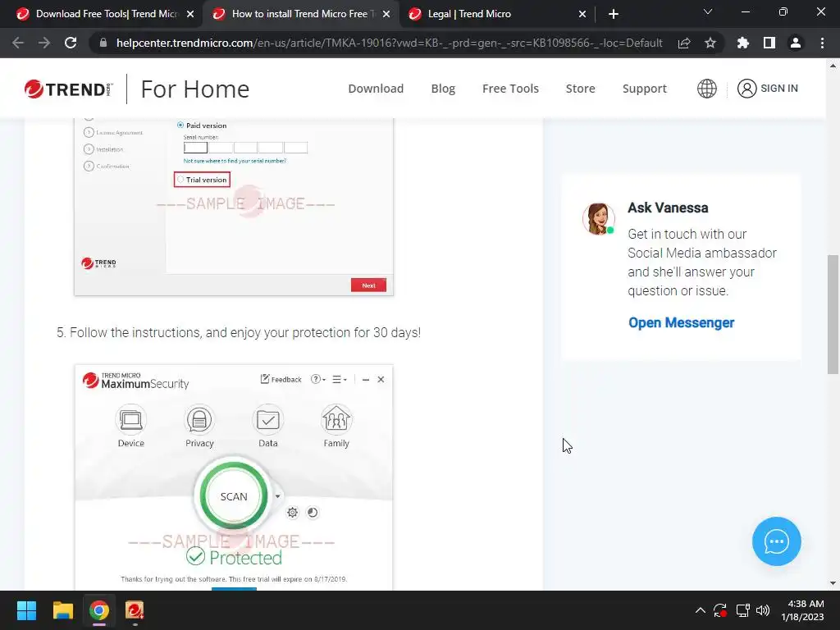Close the Download Free Tools tab
The width and height of the screenshot is (840, 630).
[190, 14]
